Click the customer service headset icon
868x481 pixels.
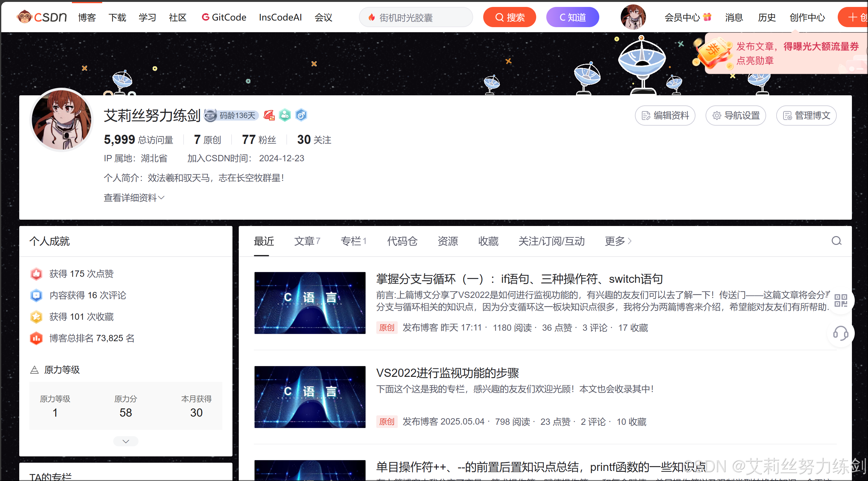(x=840, y=334)
